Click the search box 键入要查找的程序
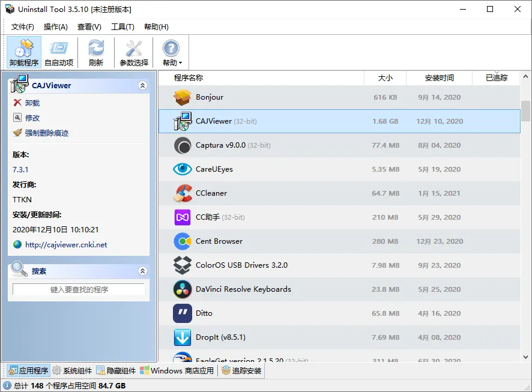 click(x=79, y=289)
